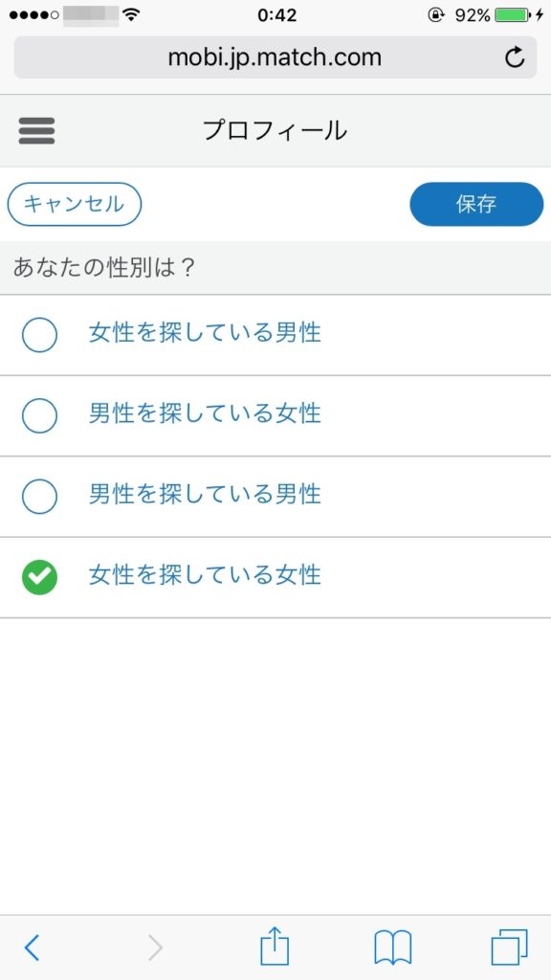This screenshot has width=551, height=980.
Task: Open the Safari share icon
Action: pos(275,947)
